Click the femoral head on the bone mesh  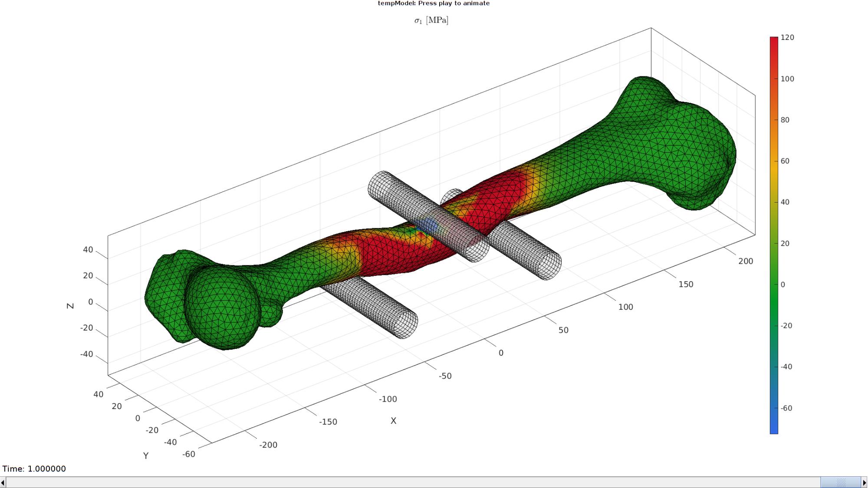click(222, 307)
